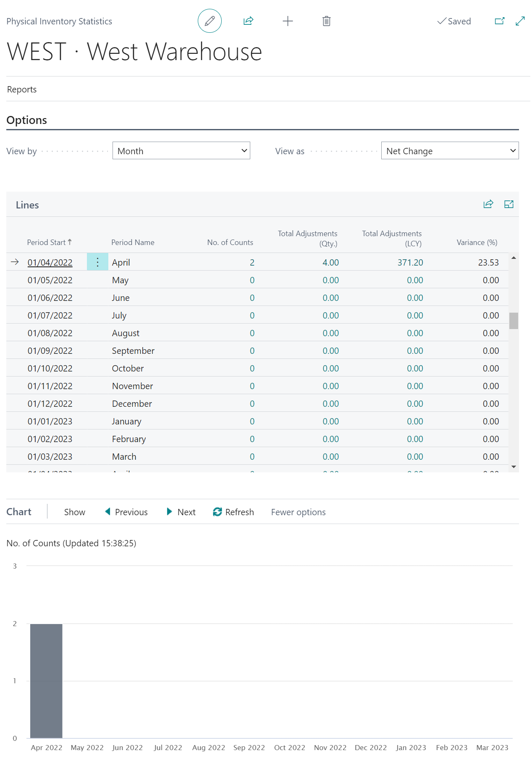Image resolution: width=532 pixels, height=777 pixels.
Task: Open the Reports menu
Action: 22,90
